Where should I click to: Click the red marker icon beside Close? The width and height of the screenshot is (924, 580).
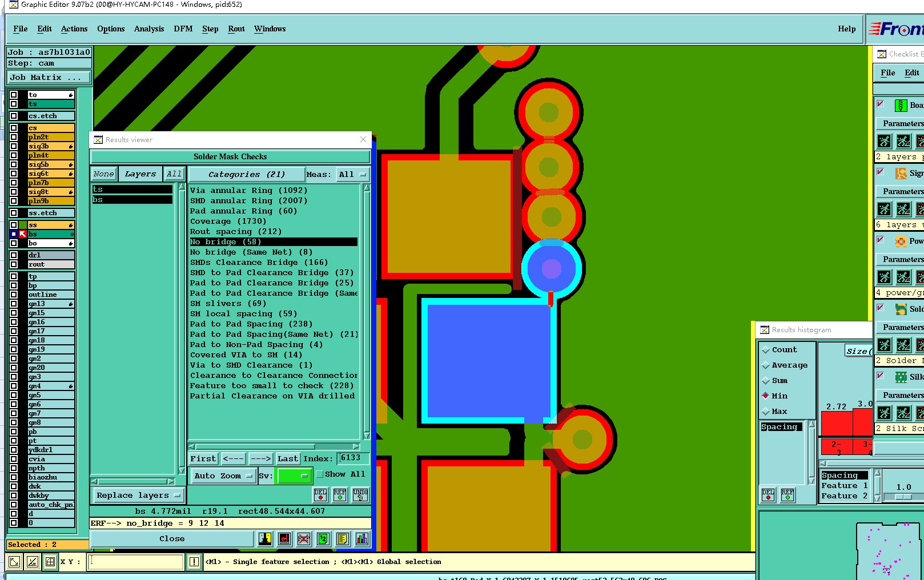tap(284, 538)
